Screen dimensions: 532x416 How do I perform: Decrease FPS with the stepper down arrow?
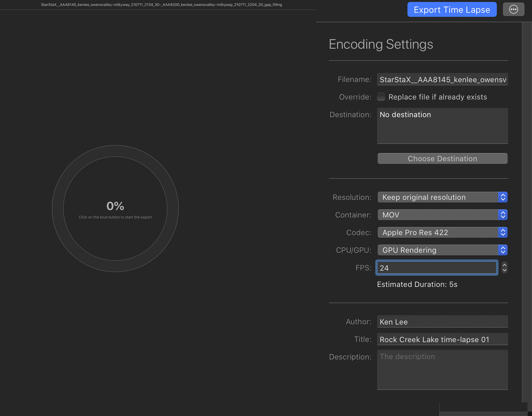coord(504,270)
